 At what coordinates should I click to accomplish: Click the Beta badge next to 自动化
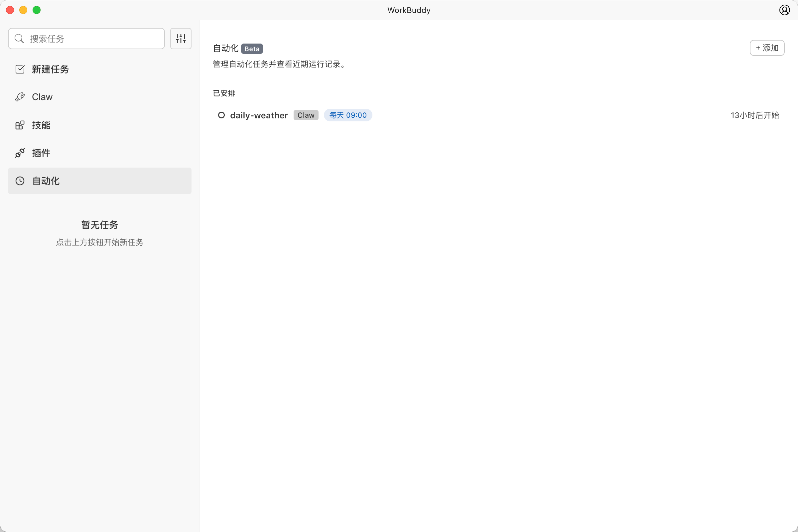coord(251,49)
